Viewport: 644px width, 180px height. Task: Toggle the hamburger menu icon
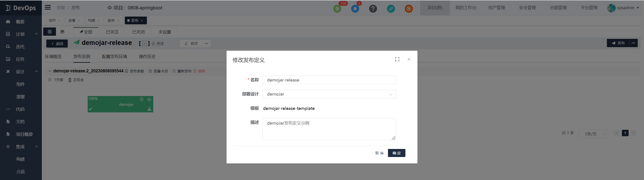pyautogui.click(x=48, y=8)
